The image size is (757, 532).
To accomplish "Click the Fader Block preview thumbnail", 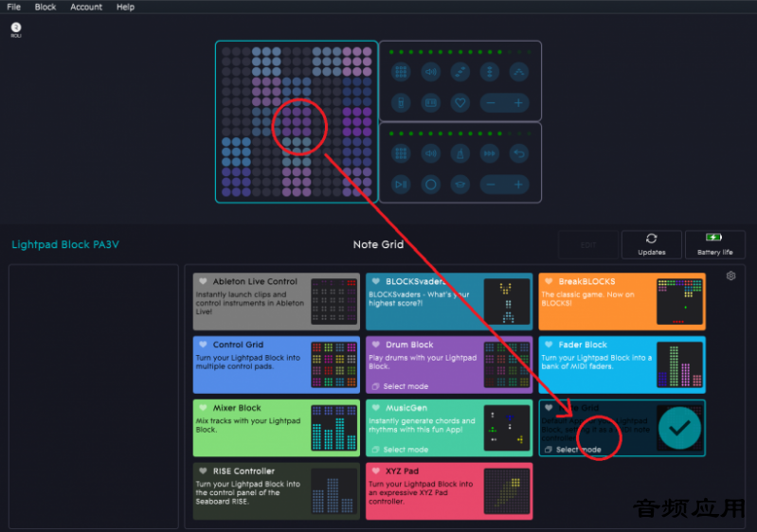I will pyautogui.click(x=679, y=364).
